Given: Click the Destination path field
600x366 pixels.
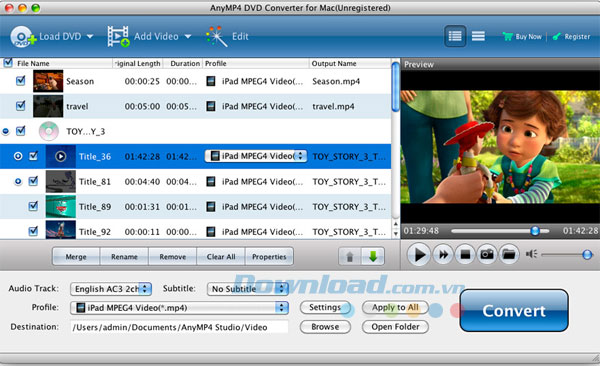Looking at the screenshot, I should point(179,327).
